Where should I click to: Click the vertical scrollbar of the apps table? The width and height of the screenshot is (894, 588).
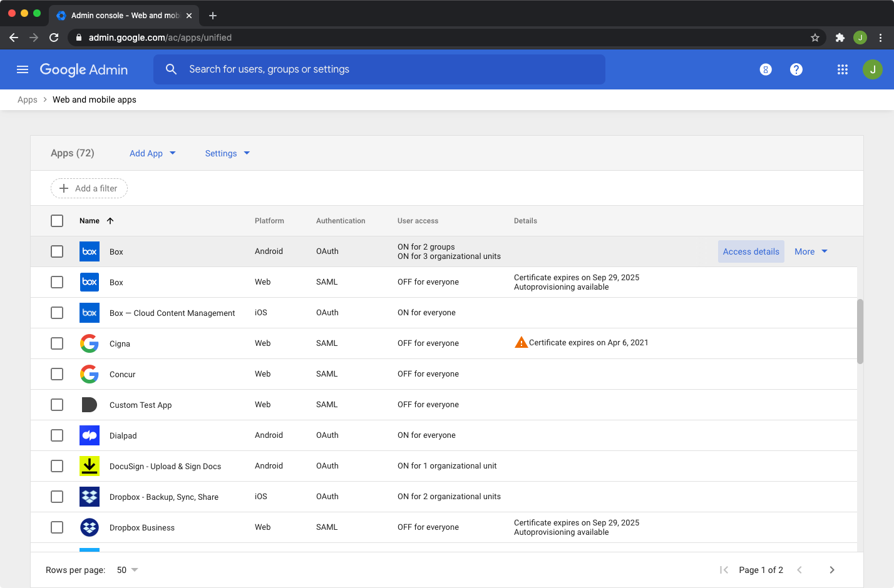click(860, 332)
